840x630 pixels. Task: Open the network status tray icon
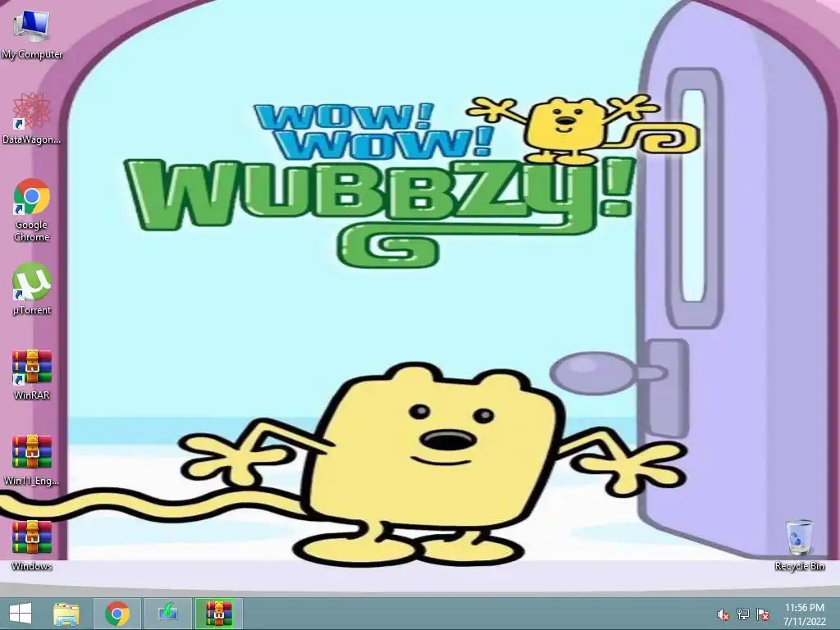(743, 614)
